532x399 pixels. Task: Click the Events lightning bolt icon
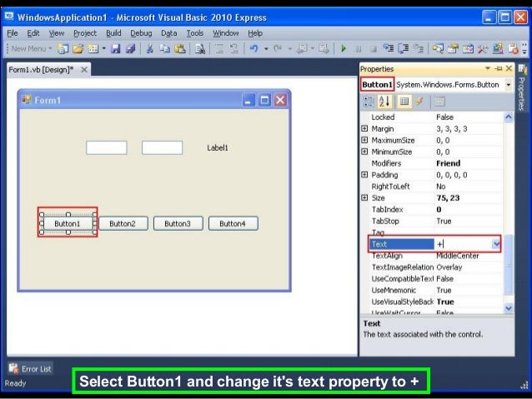[420, 102]
